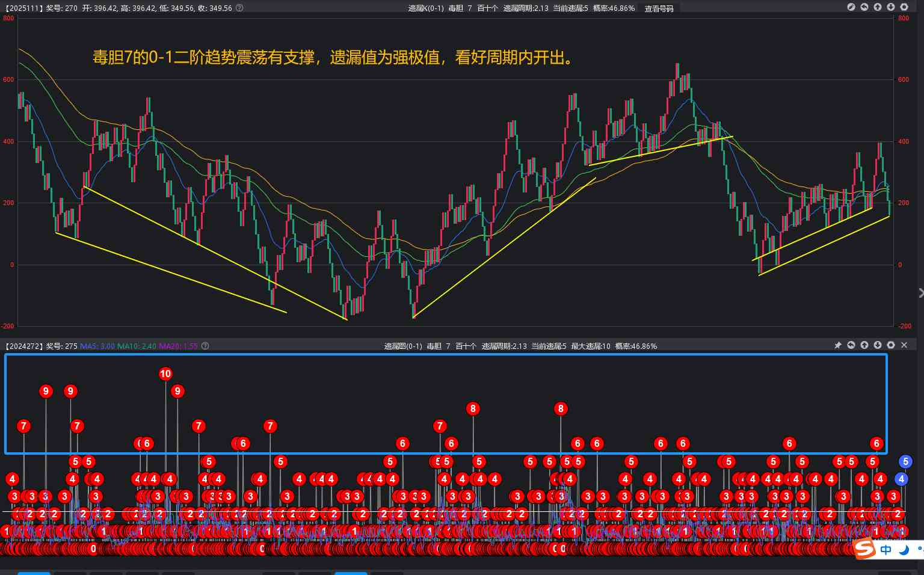Viewport: 924px width, 575px height.
Task: Click 奖号: 275 in lower header
Action: coord(62,346)
